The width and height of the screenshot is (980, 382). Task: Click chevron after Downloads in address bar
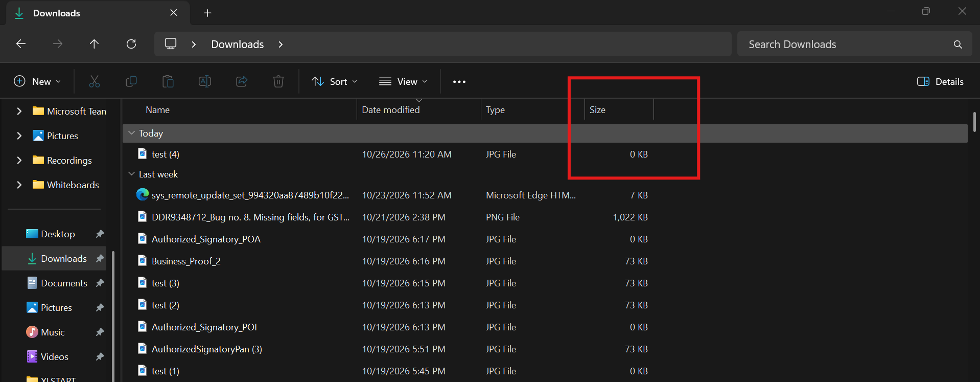pyautogui.click(x=281, y=44)
